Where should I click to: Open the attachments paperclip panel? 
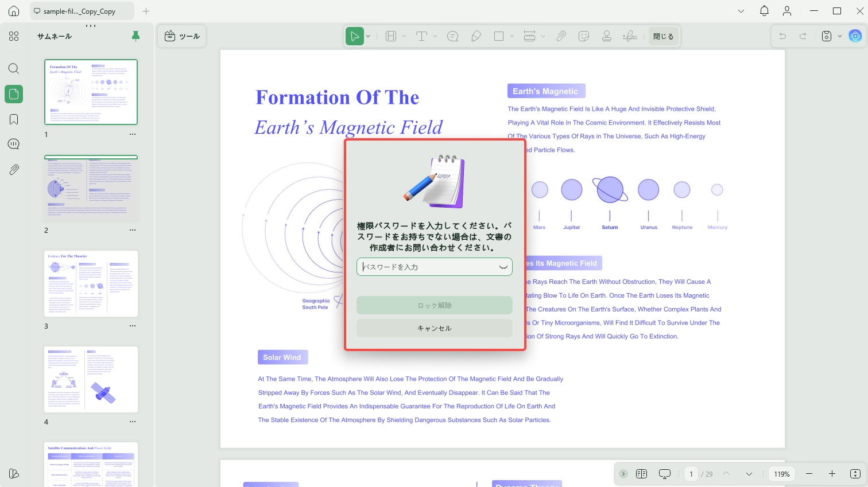(14, 170)
